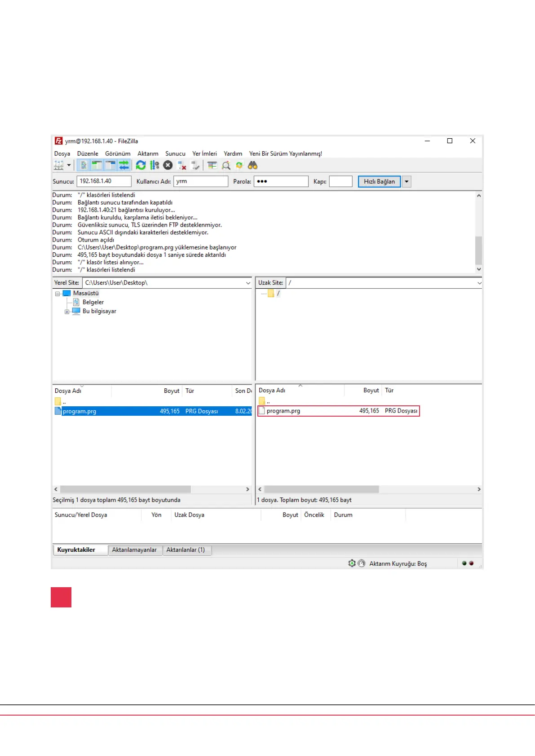Toggle directory comparison icon

(226, 166)
